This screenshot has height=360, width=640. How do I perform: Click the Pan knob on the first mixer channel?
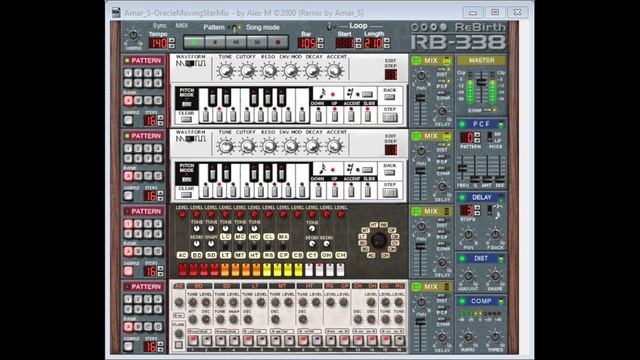coord(421,76)
